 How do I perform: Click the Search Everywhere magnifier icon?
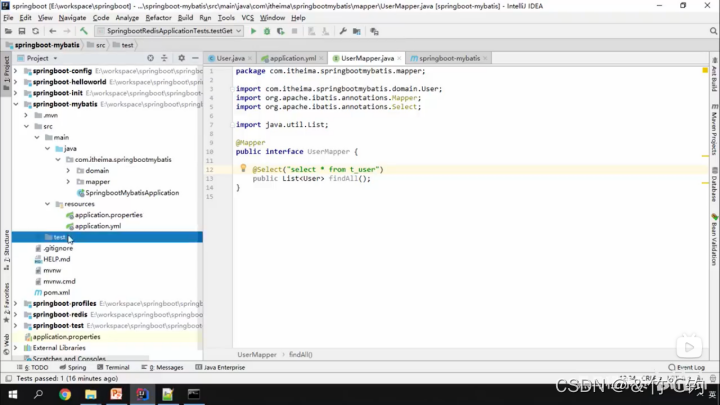tap(713, 31)
